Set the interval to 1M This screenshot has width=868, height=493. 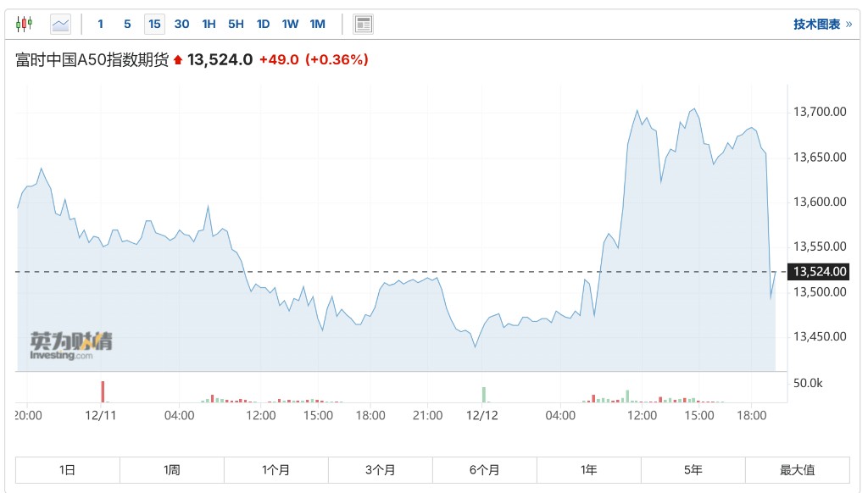(317, 24)
